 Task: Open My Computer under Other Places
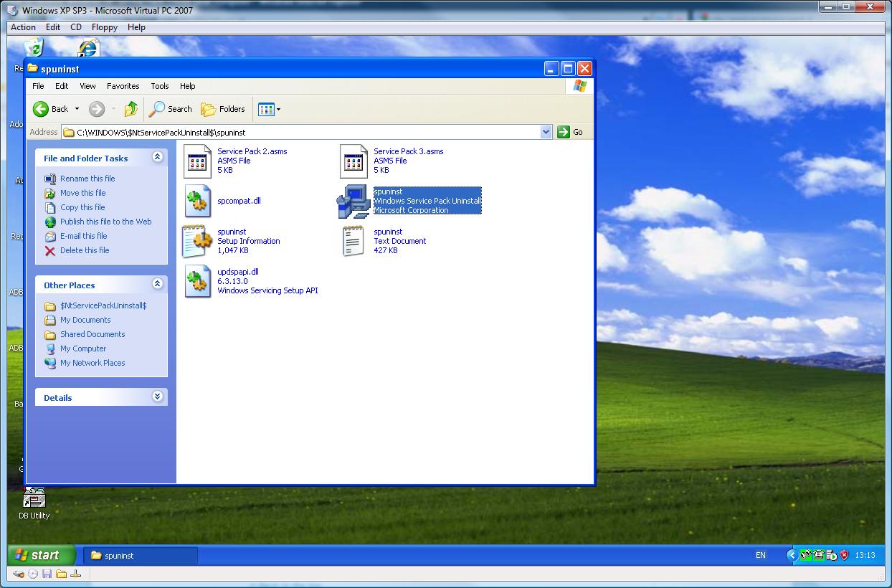point(83,348)
